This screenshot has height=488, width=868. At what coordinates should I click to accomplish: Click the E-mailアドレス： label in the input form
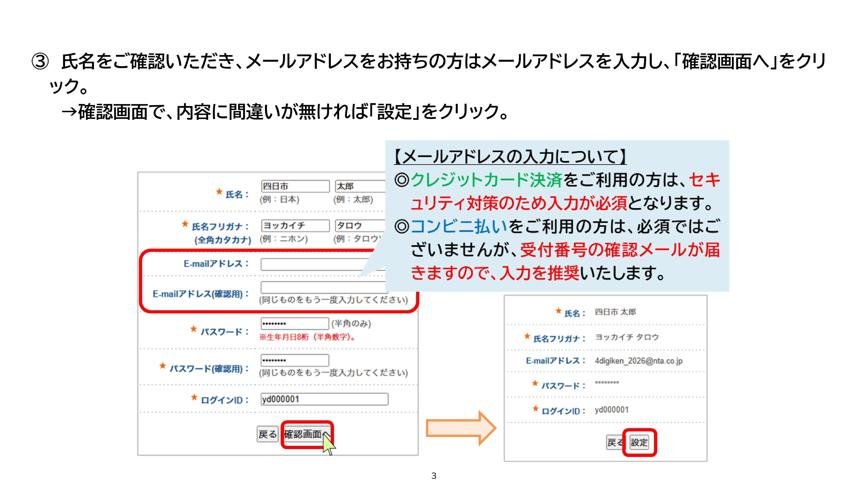coord(216,264)
